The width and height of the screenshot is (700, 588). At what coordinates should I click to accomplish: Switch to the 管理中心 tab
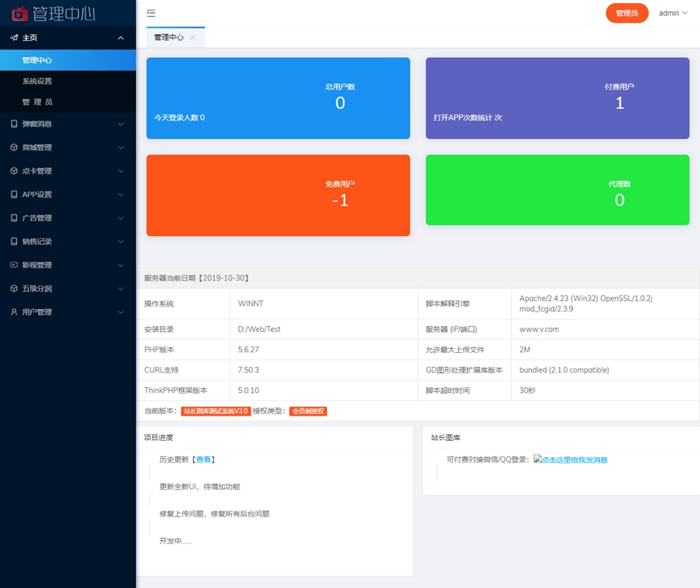pyautogui.click(x=168, y=37)
